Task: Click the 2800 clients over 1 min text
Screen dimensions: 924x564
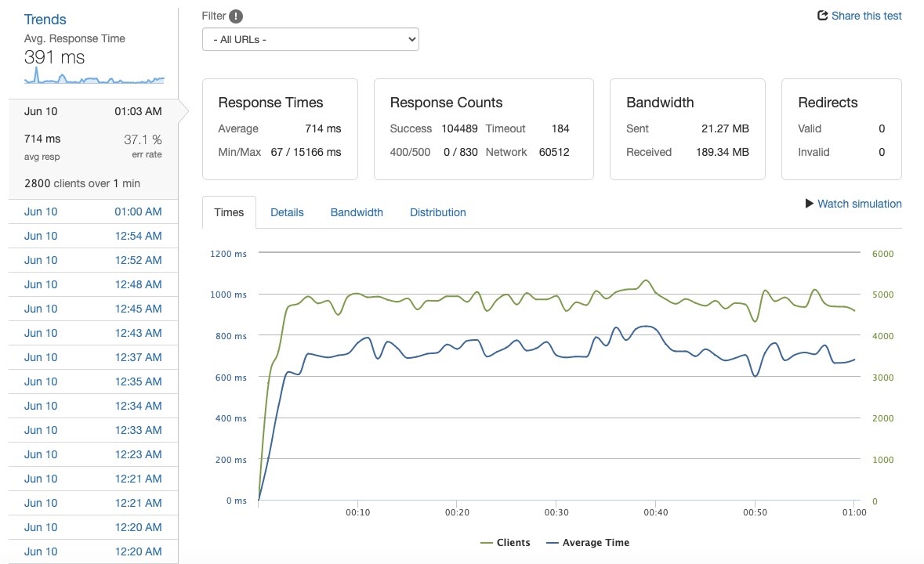Action: coord(82,183)
